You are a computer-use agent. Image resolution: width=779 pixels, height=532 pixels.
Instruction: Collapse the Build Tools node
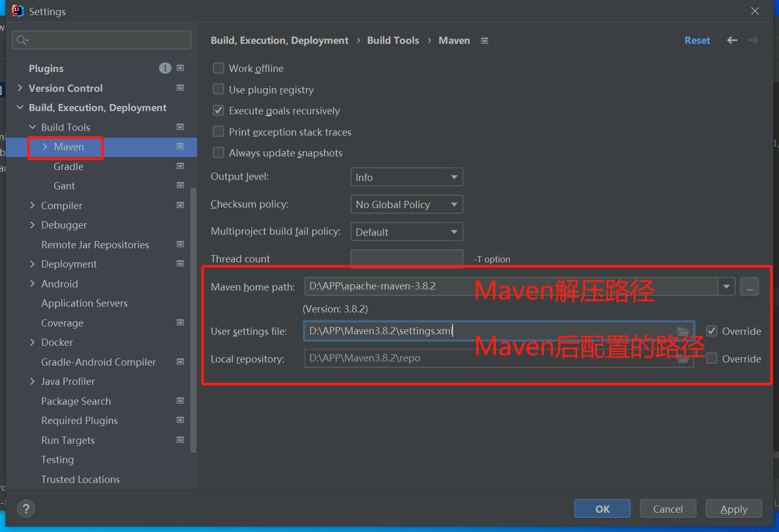[x=32, y=127]
